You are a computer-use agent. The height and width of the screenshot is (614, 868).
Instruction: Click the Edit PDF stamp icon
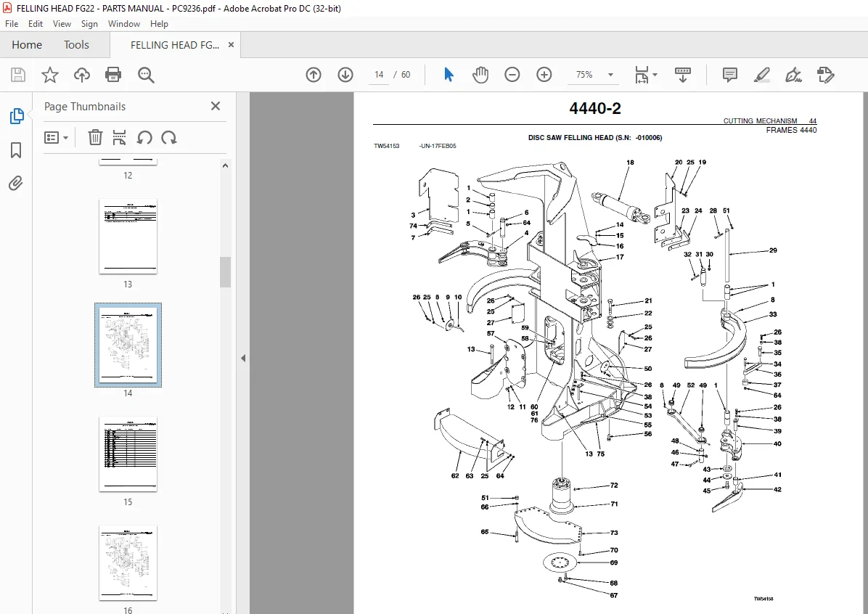coord(825,75)
